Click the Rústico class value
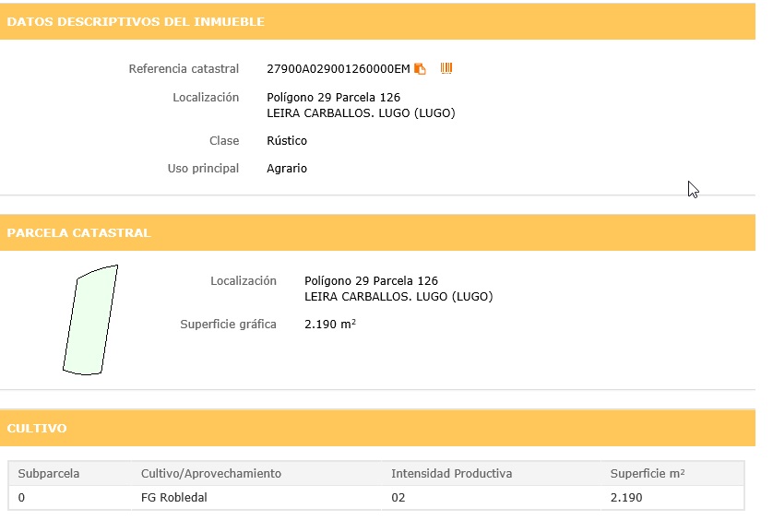This screenshot has height=532, width=773. point(287,141)
